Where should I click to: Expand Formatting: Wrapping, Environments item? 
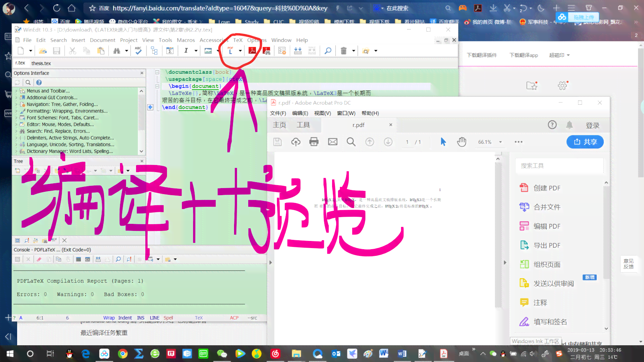click(x=16, y=111)
